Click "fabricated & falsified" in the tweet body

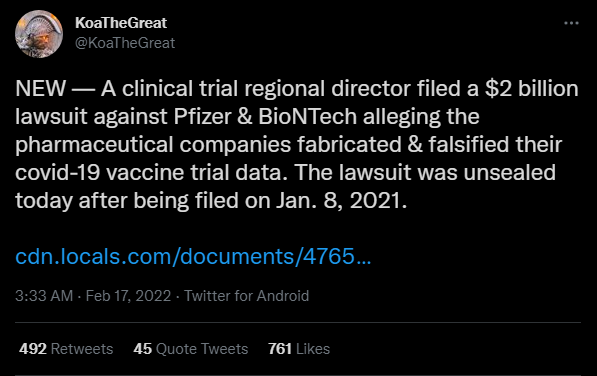(x=403, y=145)
